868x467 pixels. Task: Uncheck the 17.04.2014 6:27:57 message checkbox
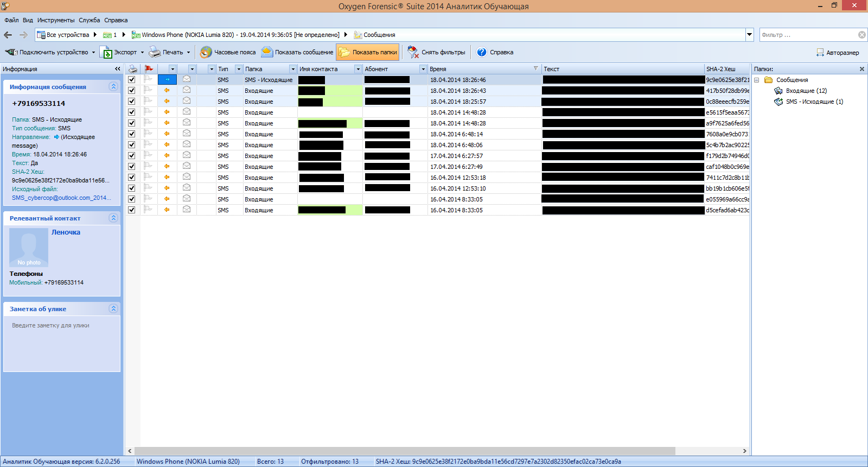click(x=131, y=156)
